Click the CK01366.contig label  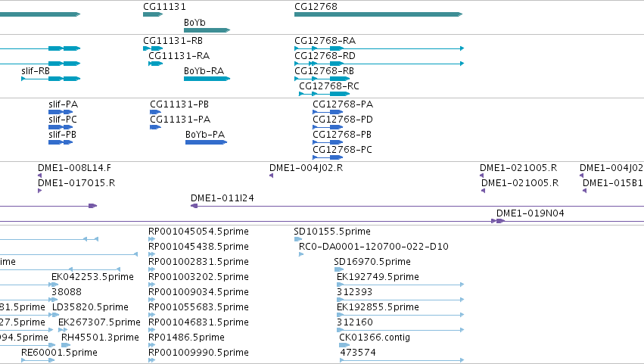coord(375,338)
